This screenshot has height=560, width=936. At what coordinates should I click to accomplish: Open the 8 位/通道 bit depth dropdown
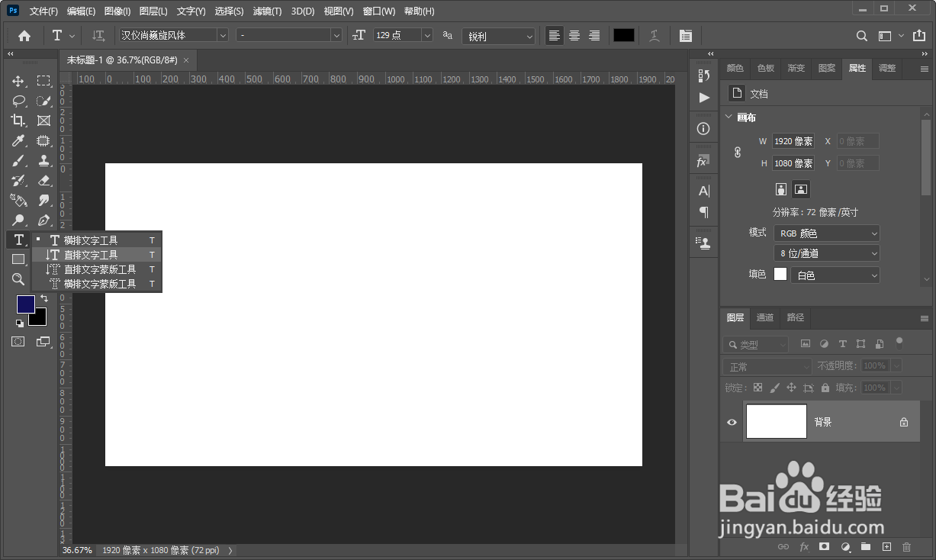[827, 253]
